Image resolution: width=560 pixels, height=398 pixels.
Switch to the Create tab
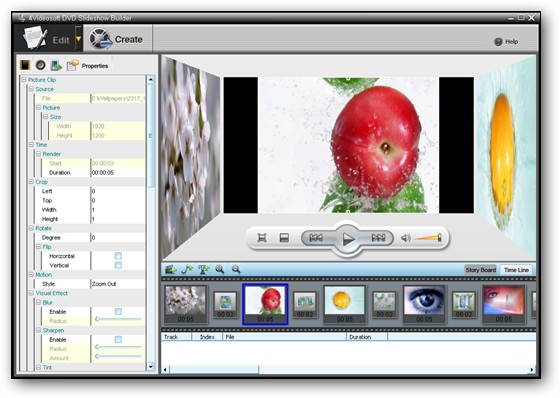118,39
